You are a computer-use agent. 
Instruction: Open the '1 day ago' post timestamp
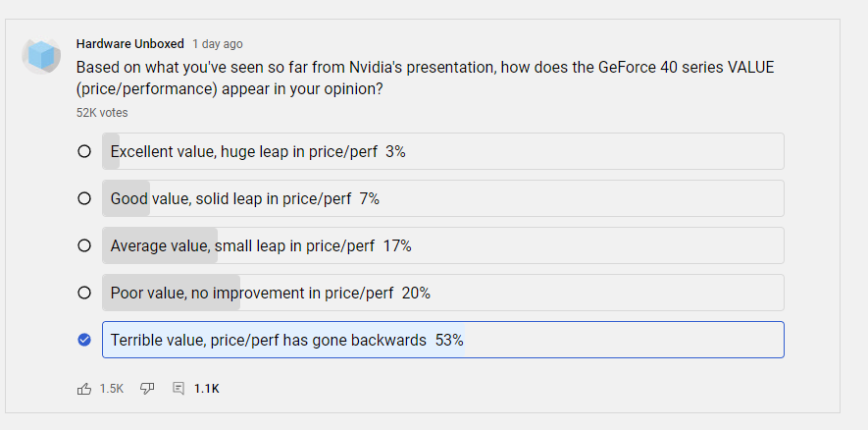[218, 44]
